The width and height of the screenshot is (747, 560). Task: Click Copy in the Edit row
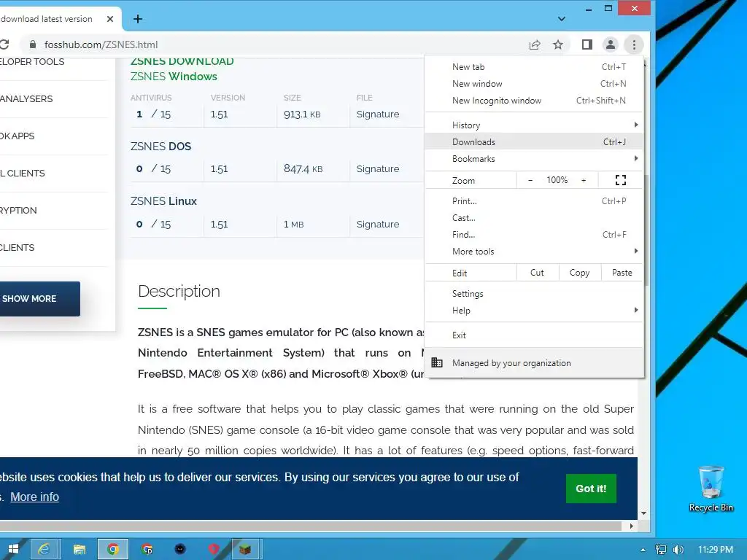[578, 273]
